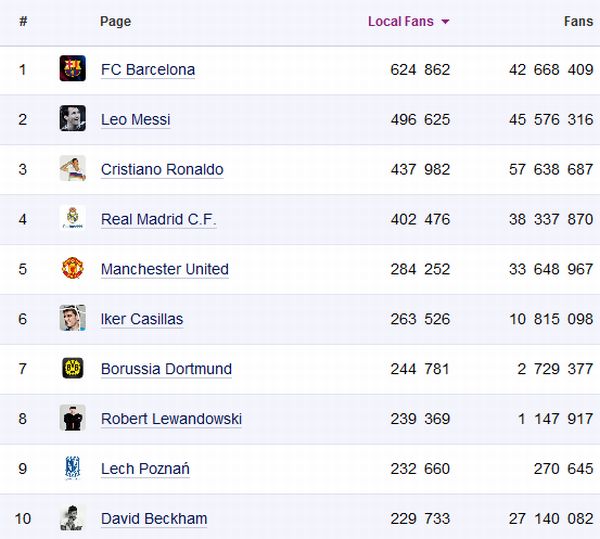Click Leo Messi's profile picture
Viewport: 600px width, 539px height.
click(x=72, y=119)
